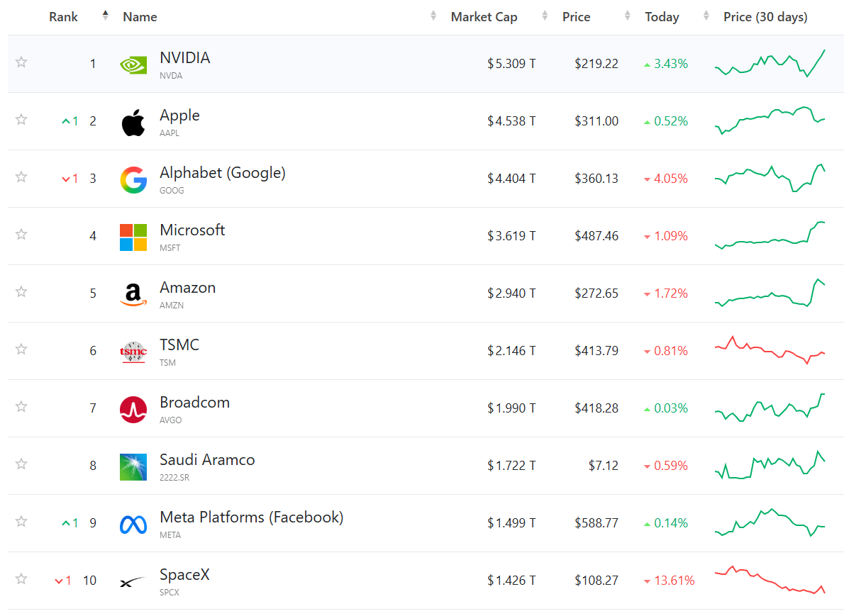
Task: Click the Price column header
Action: click(x=576, y=17)
